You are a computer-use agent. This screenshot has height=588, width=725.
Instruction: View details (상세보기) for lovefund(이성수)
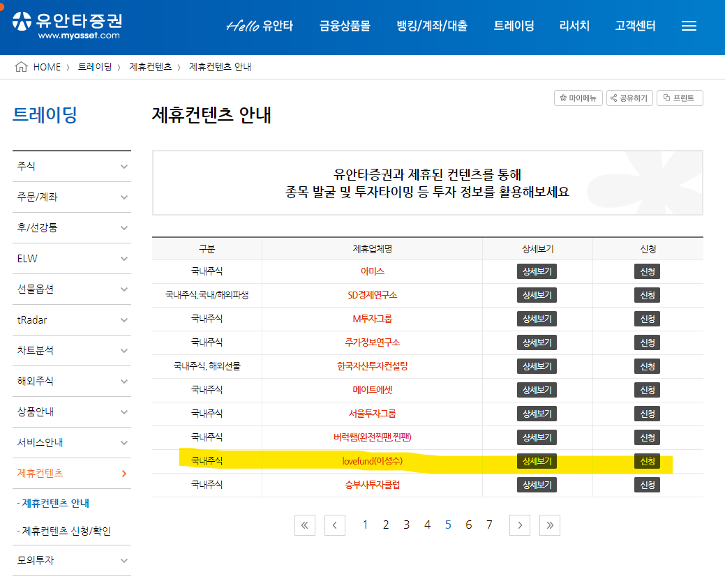point(537,461)
